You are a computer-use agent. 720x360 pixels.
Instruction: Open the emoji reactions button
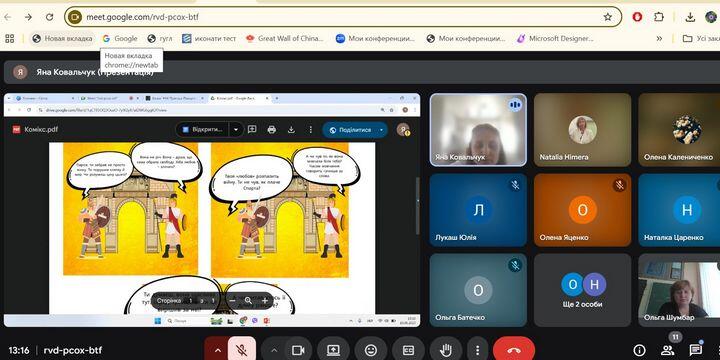tap(371, 351)
